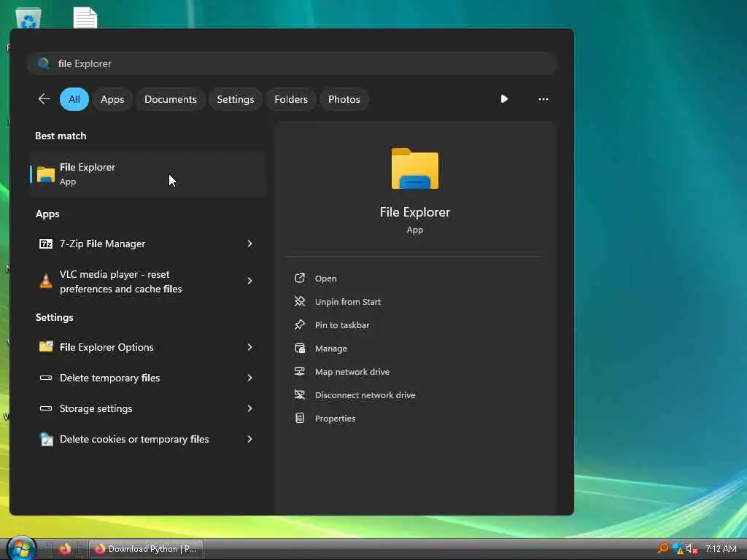The width and height of the screenshot is (747, 560).
Task: Select the File Explorer Options label
Action: (107, 347)
